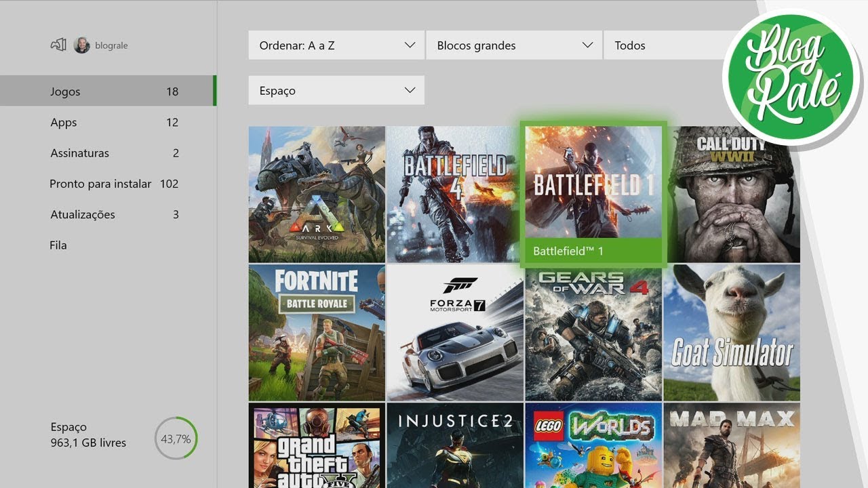Open Pronto para instalar list
Screen dimensions: 868x488
108,184
